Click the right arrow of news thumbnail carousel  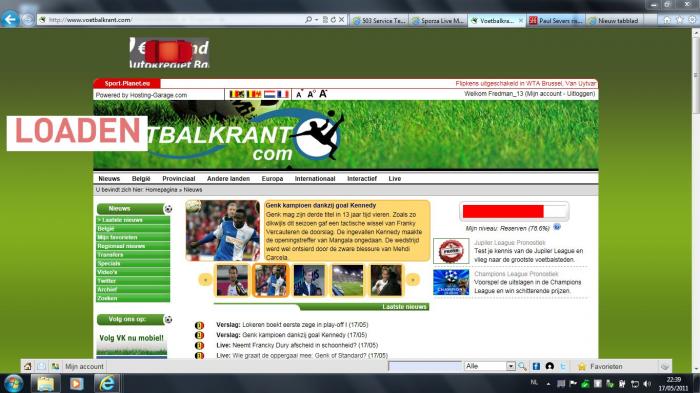coord(413,280)
